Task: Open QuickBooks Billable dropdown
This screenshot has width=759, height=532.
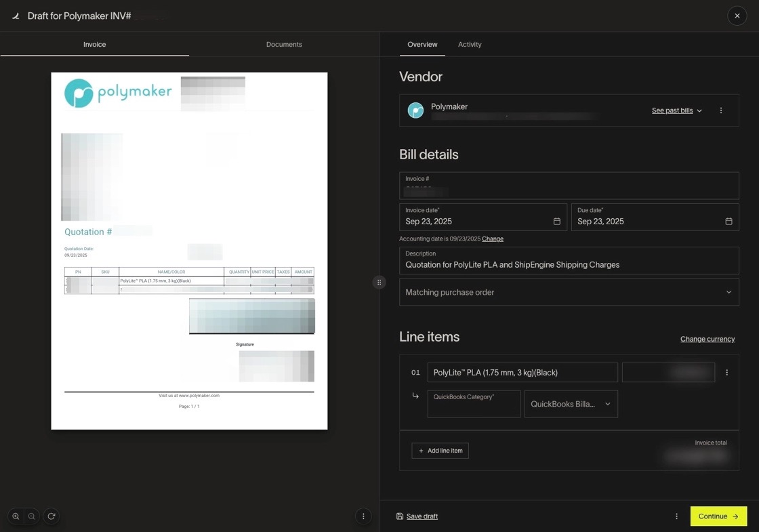Action: 571,404
